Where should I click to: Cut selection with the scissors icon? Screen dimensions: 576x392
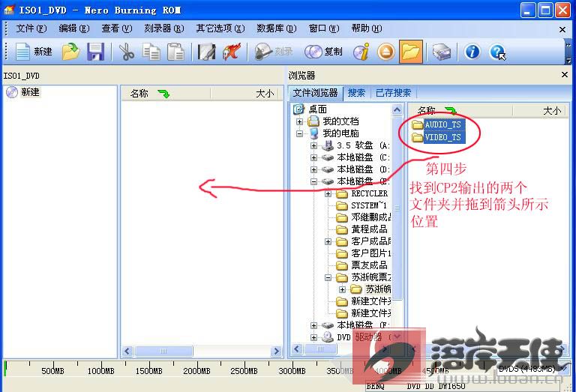point(127,52)
